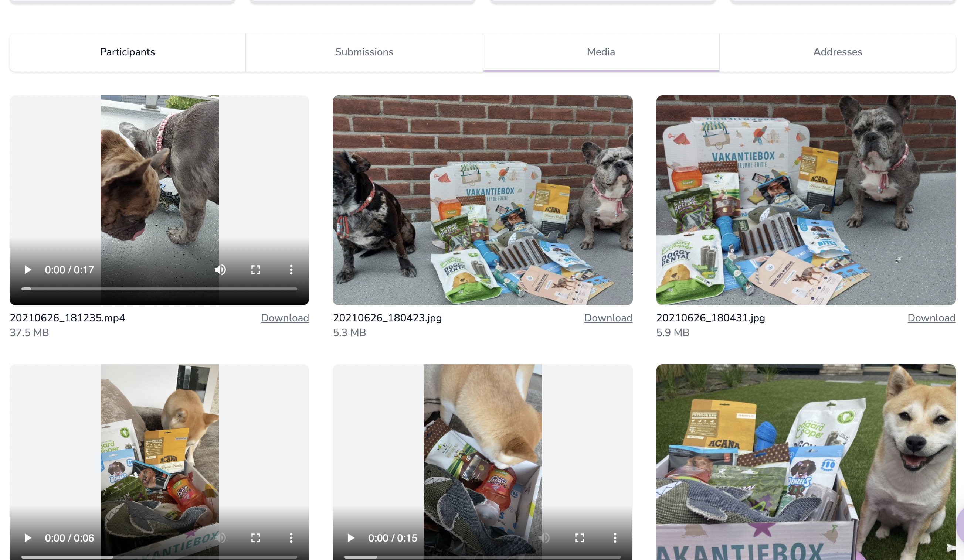Play the 20210626_181235.mp4 video
Image resolution: width=964 pixels, height=560 pixels.
pos(28,270)
